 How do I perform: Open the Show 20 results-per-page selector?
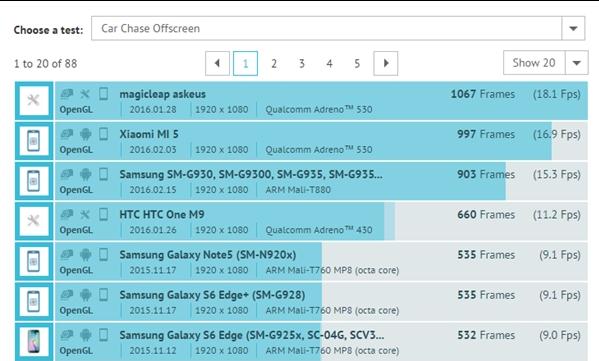(x=546, y=63)
